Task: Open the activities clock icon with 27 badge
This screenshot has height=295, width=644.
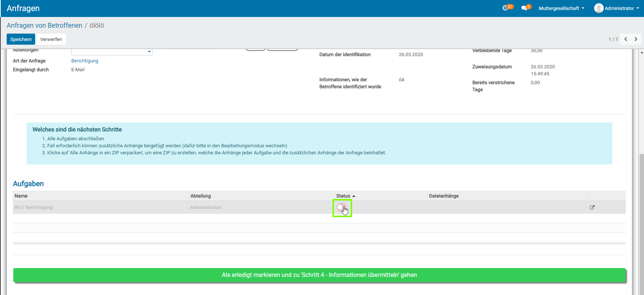Action: pyautogui.click(x=505, y=8)
